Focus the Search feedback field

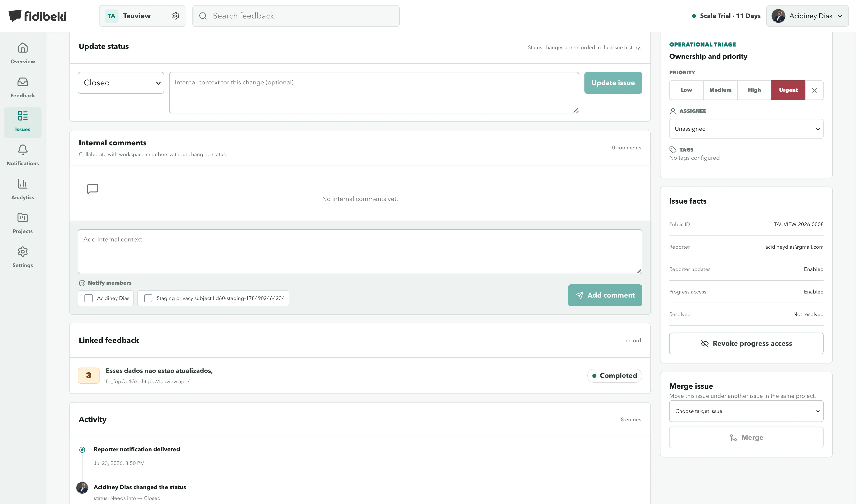[296, 16]
